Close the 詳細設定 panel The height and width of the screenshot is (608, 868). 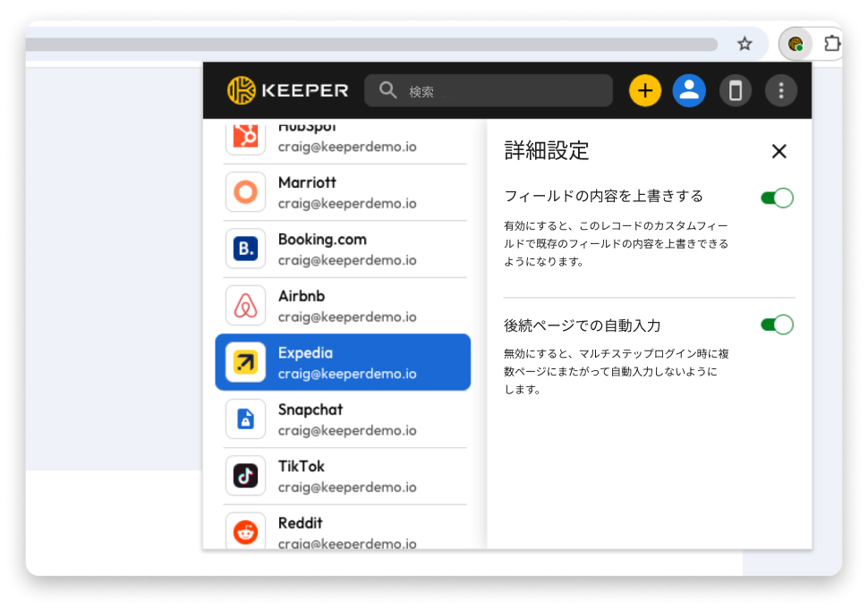tap(779, 151)
